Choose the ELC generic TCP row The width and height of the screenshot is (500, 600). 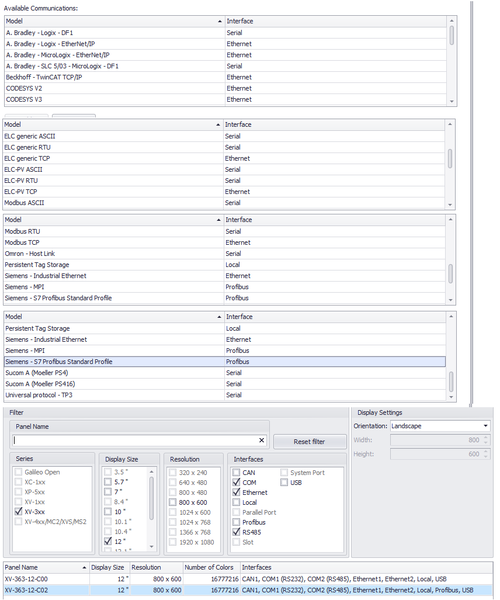coord(224,158)
